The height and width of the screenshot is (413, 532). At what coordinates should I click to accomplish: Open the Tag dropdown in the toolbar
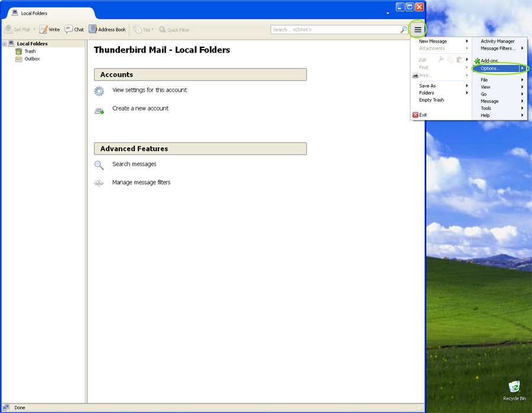point(143,30)
